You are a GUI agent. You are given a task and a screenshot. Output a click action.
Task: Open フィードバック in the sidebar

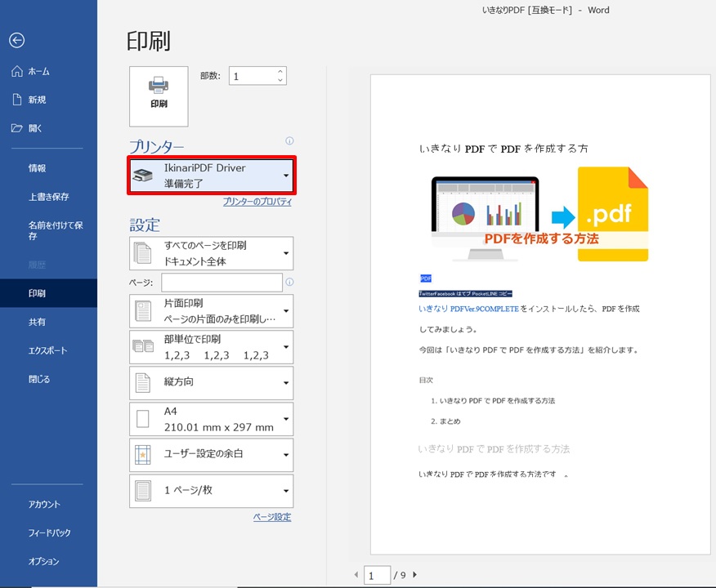[48, 532]
